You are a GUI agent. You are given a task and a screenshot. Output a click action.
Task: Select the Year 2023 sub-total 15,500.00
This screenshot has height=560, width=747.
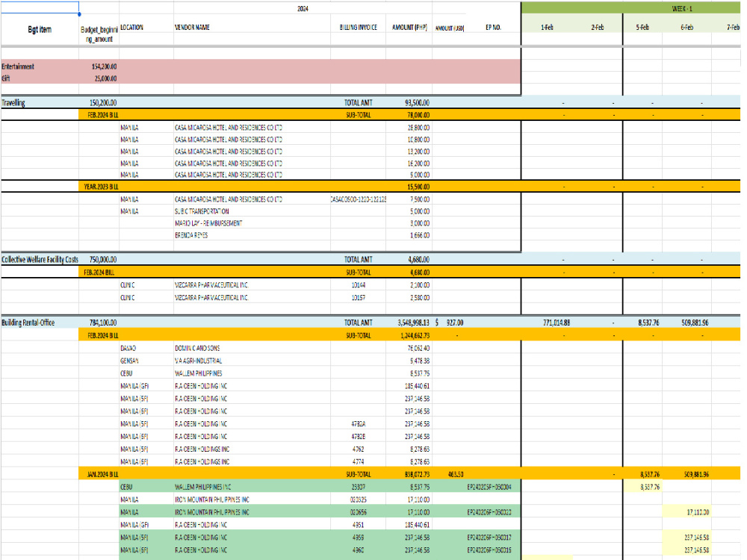tap(416, 187)
